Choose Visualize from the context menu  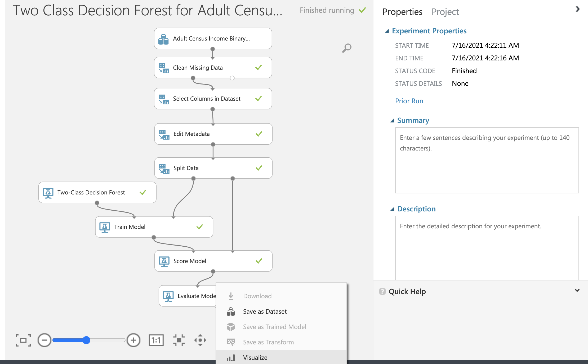[x=255, y=357]
